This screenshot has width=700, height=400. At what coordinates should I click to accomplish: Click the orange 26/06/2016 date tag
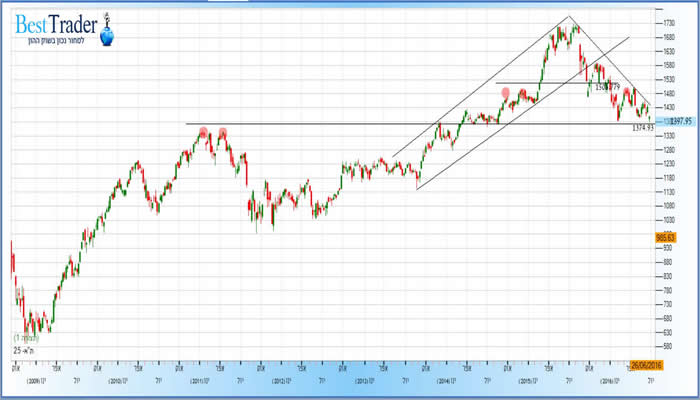coord(646,366)
